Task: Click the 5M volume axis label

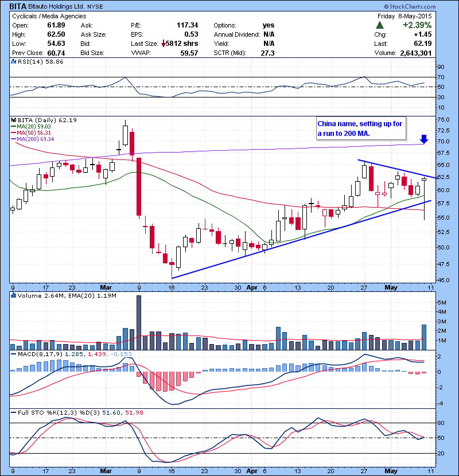Action: tap(442, 302)
